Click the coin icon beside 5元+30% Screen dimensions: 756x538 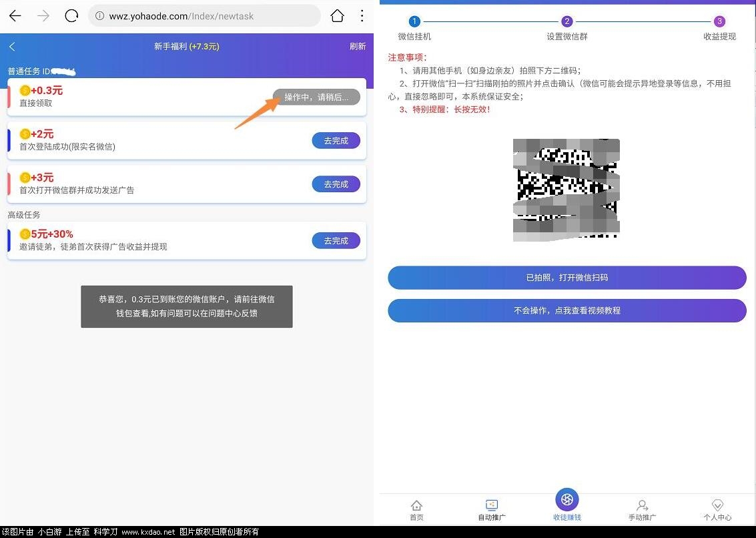(25, 234)
